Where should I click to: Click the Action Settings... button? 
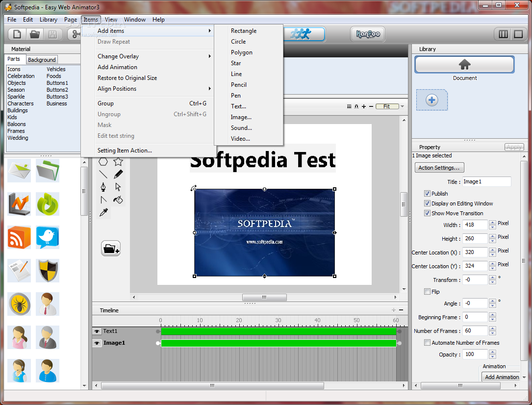pyautogui.click(x=439, y=168)
